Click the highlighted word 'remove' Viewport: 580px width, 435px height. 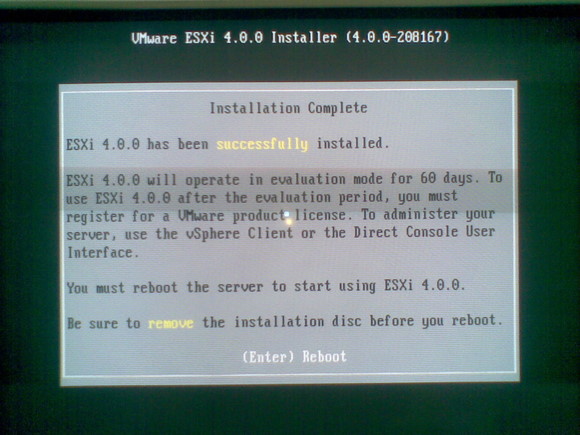pos(171,323)
